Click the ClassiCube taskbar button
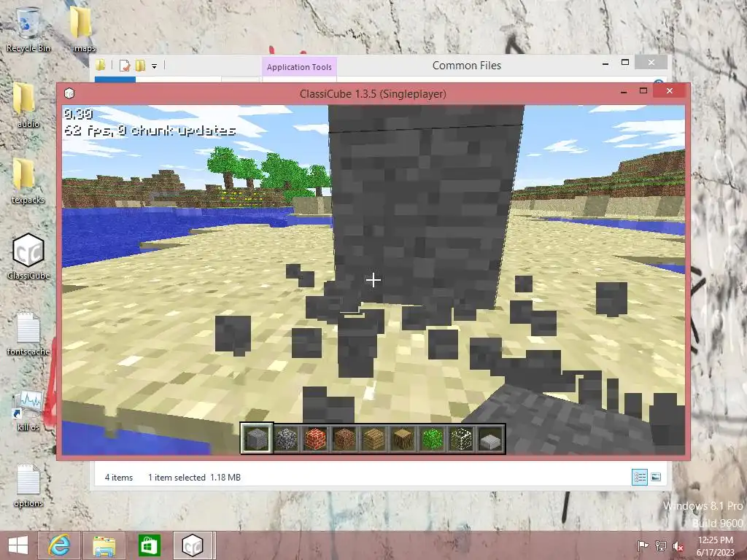 click(x=193, y=545)
